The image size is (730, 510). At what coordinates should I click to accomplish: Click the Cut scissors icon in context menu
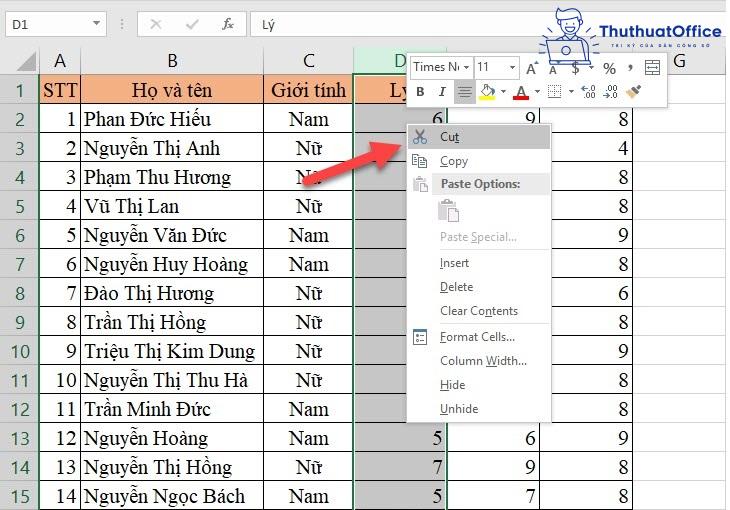(419, 136)
